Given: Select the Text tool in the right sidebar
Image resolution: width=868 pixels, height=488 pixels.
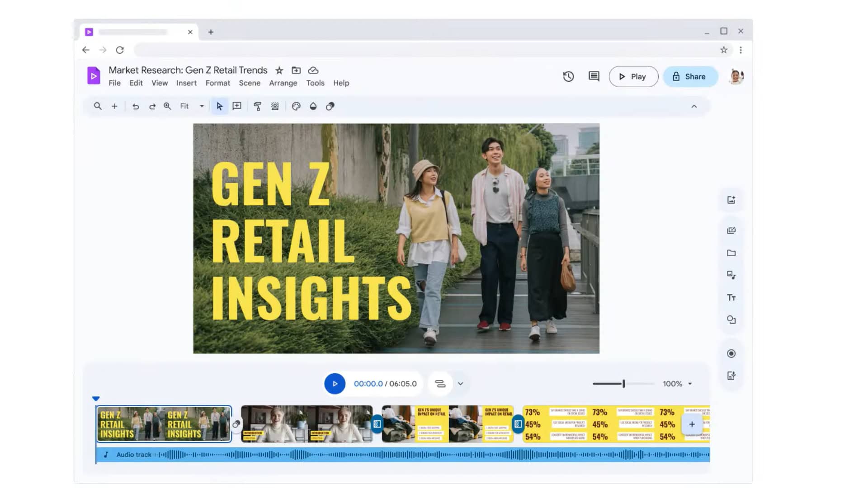Looking at the screenshot, I should (x=731, y=297).
